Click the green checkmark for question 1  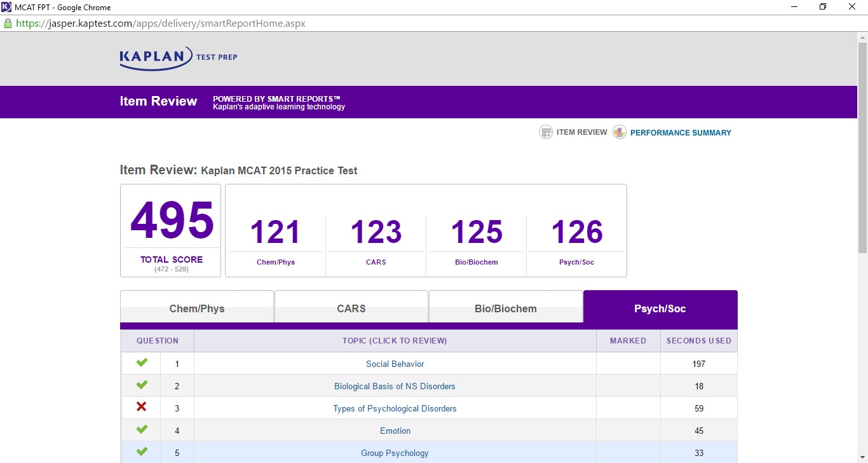tap(142, 363)
